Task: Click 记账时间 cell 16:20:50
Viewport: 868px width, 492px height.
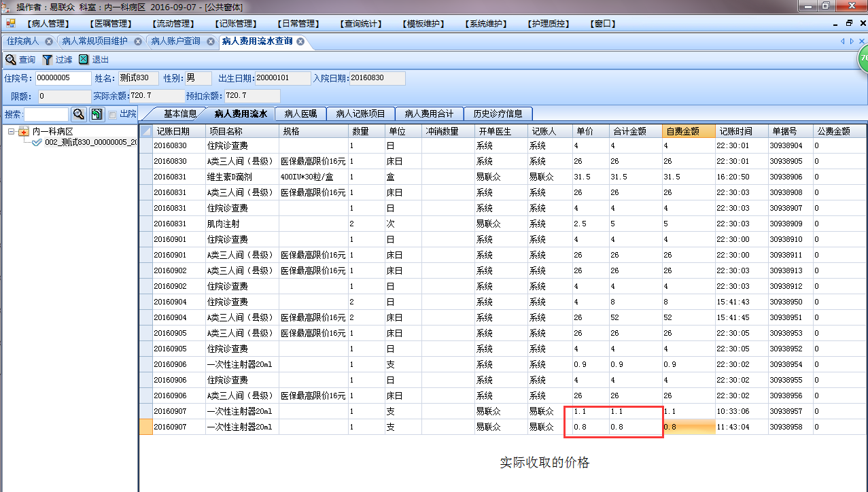Action: click(x=742, y=177)
